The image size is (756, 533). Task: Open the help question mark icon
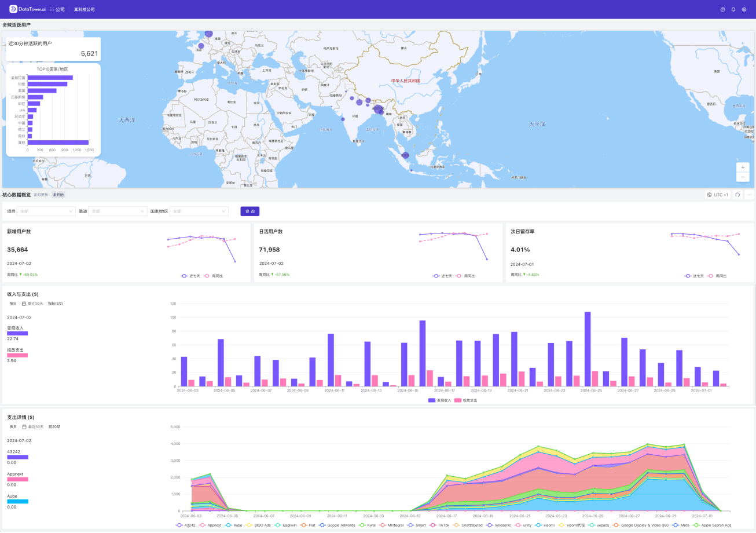tap(722, 9)
